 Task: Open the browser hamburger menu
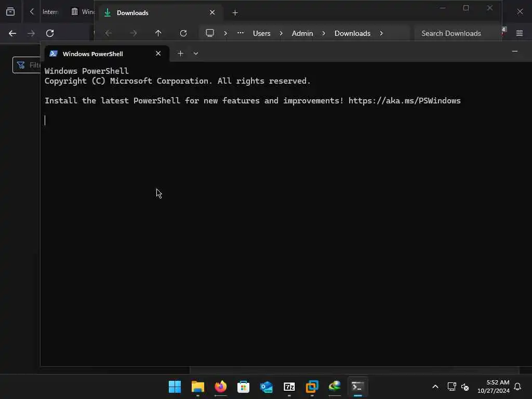(520, 33)
